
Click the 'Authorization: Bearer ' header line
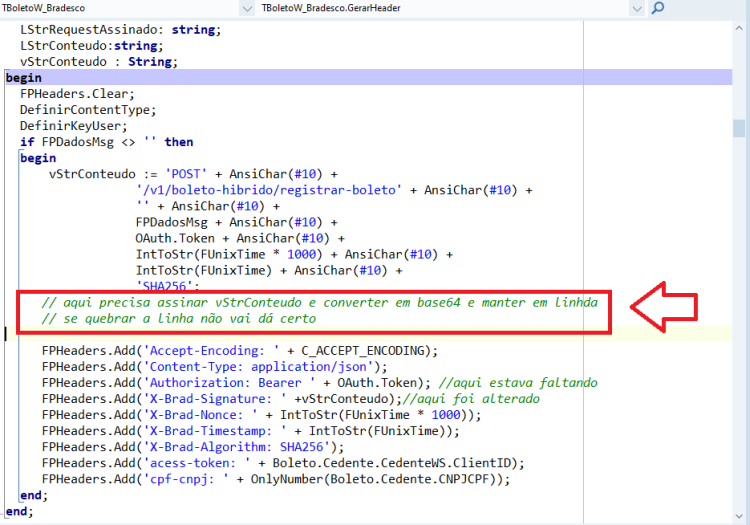pos(236,383)
